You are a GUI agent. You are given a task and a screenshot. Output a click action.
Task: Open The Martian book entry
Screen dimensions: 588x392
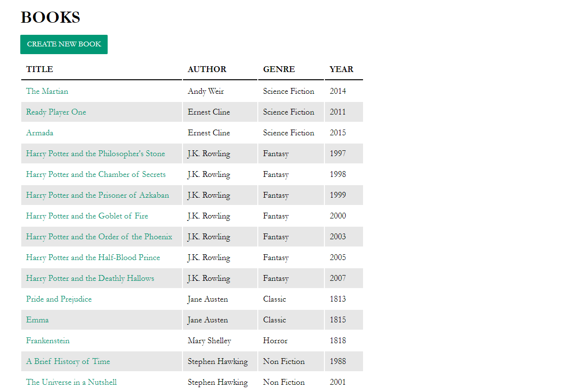(x=47, y=91)
